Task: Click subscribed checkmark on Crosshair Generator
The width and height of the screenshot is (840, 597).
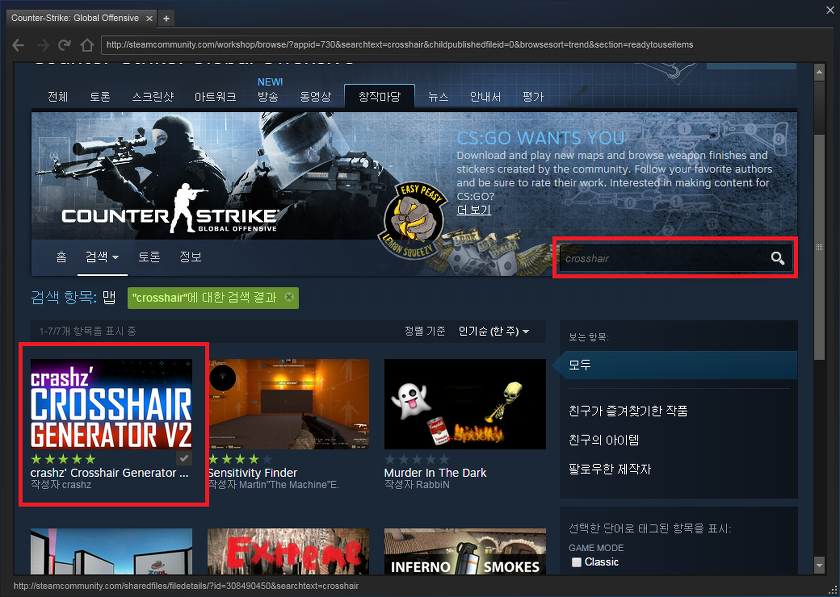Action: click(x=183, y=457)
